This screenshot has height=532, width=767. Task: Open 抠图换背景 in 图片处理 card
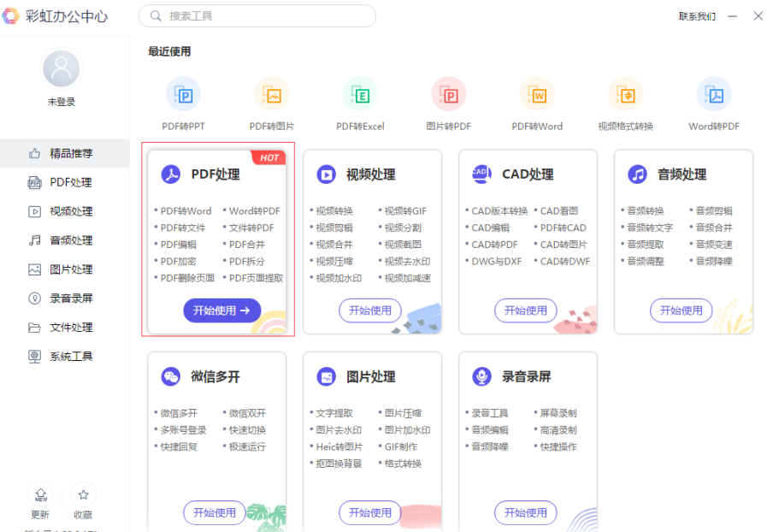pyautogui.click(x=339, y=464)
